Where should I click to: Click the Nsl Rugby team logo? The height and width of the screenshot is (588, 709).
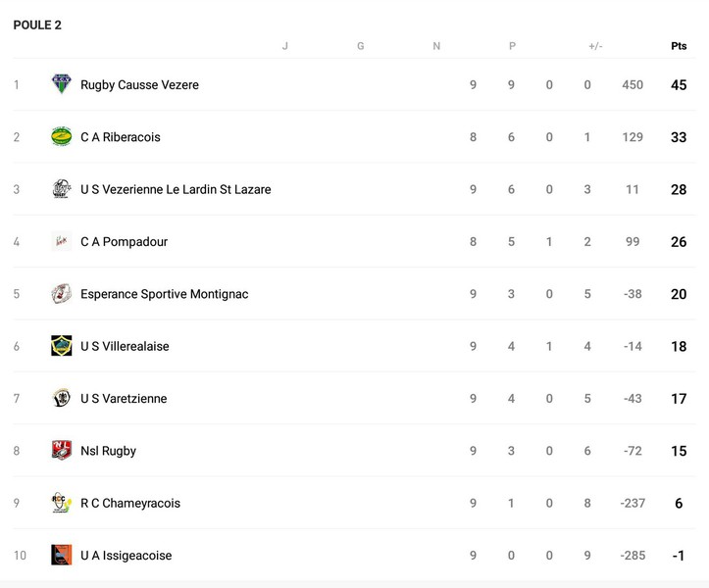(62, 451)
